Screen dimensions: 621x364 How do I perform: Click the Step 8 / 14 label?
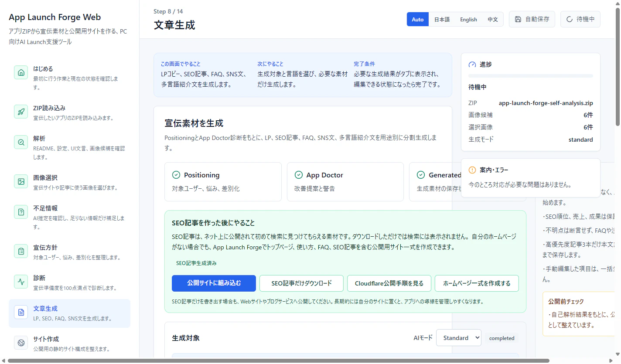[x=168, y=11]
